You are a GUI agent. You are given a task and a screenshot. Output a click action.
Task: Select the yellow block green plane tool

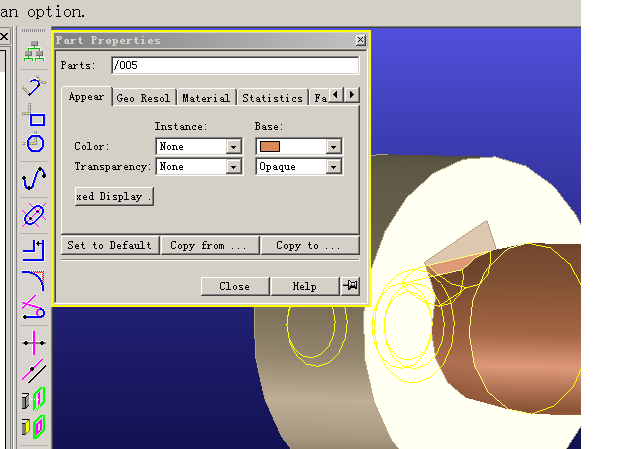point(34,427)
